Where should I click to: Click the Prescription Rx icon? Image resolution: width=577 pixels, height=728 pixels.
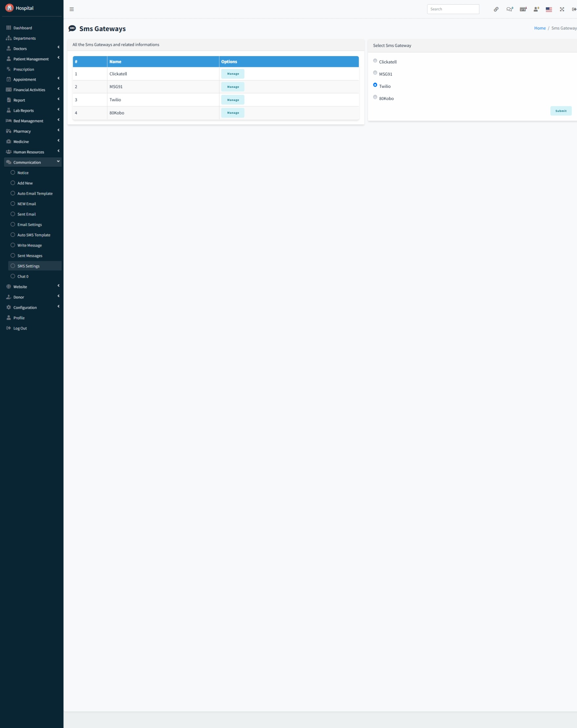click(x=9, y=69)
